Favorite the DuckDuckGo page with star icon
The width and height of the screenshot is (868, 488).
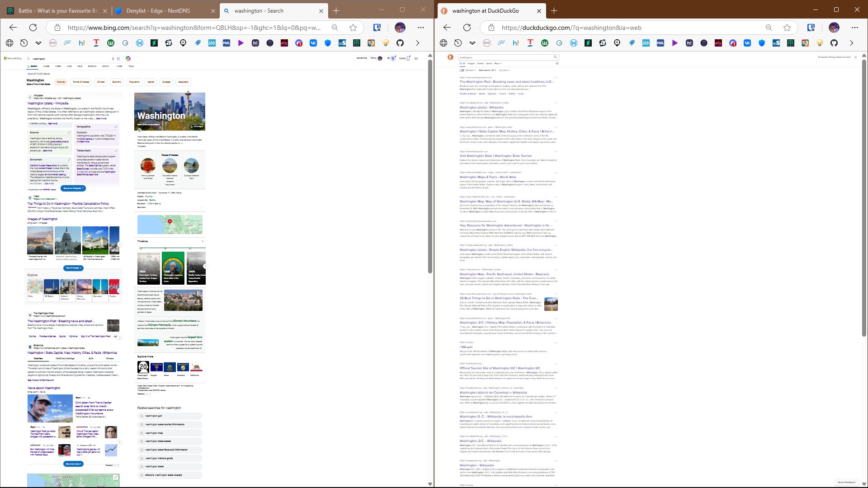click(787, 28)
